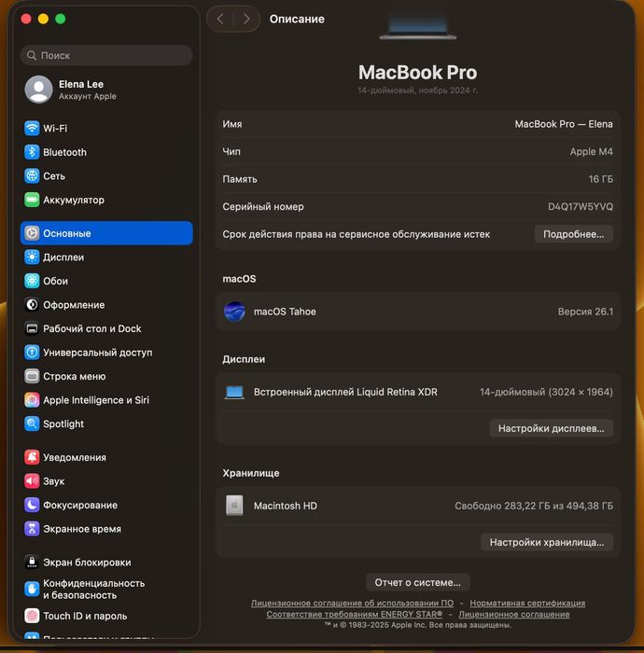
Task: Click the hourglass icon for Экранное время
Action: [x=32, y=529]
